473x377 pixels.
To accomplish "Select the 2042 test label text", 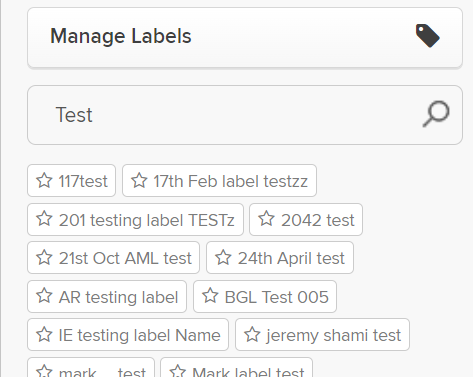I will pyautogui.click(x=318, y=220).
